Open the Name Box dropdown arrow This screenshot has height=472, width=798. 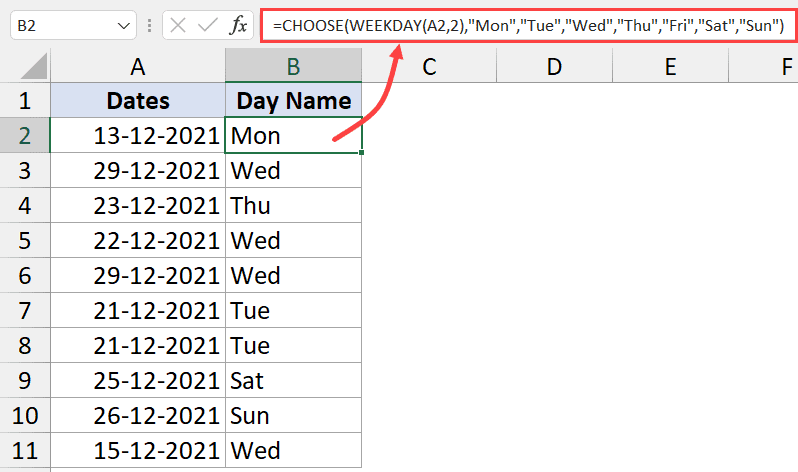tap(124, 24)
